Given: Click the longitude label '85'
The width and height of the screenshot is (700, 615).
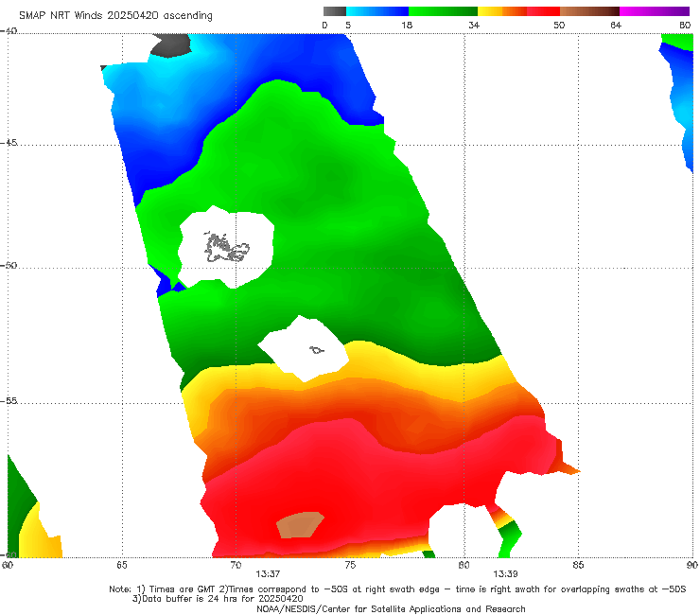Looking at the screenshot, I should pos(578,565).
